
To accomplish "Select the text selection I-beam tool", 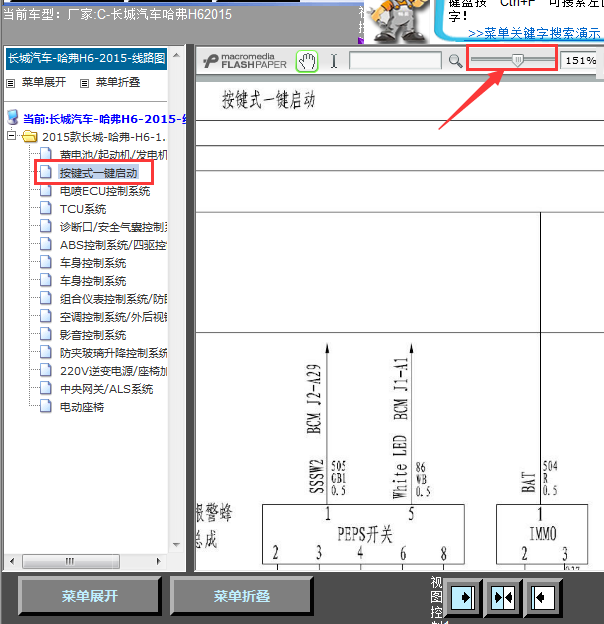I will (x=334, y=61).
